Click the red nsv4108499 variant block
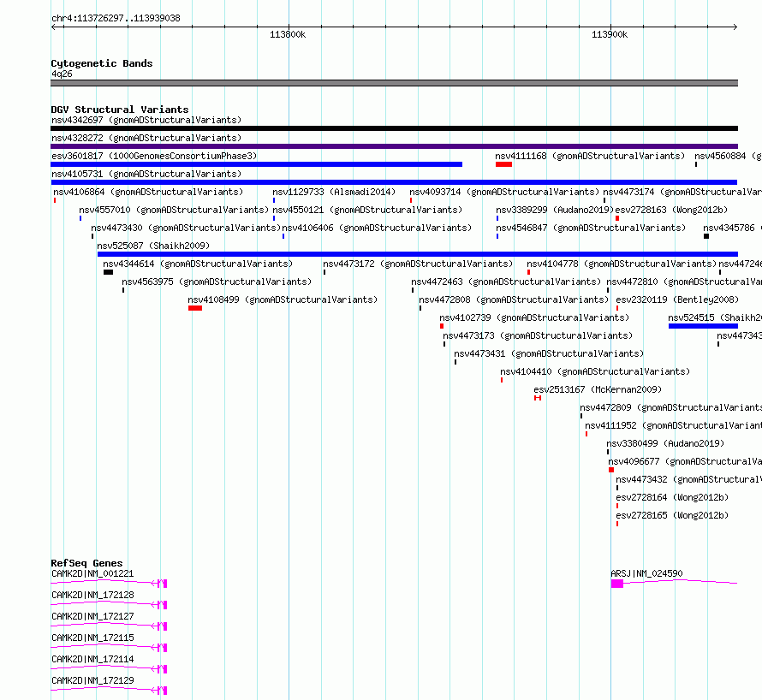Screen dimensions: 762x700 tap(195, 308)
